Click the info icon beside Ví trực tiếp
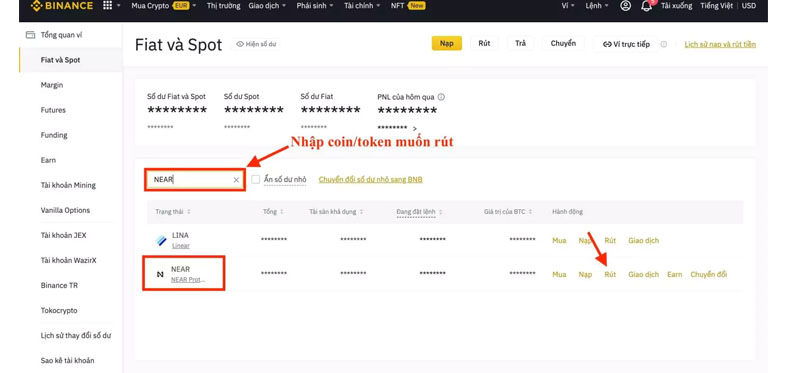Viewport: 800px width, 373px height. click(x=664, y=44)
